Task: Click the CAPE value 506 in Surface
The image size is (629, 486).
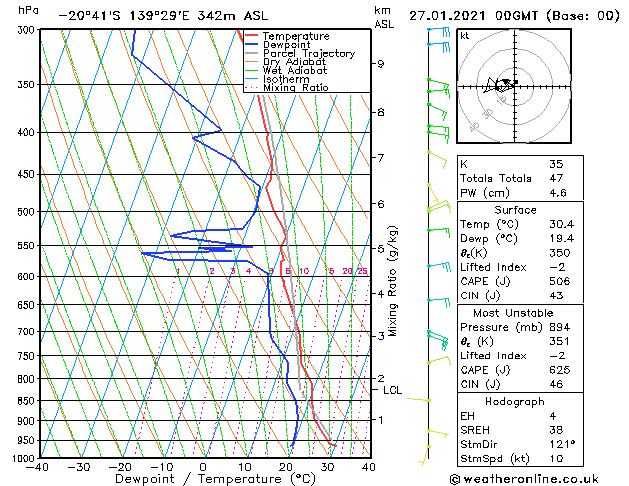Action: (x=560, y=281)
